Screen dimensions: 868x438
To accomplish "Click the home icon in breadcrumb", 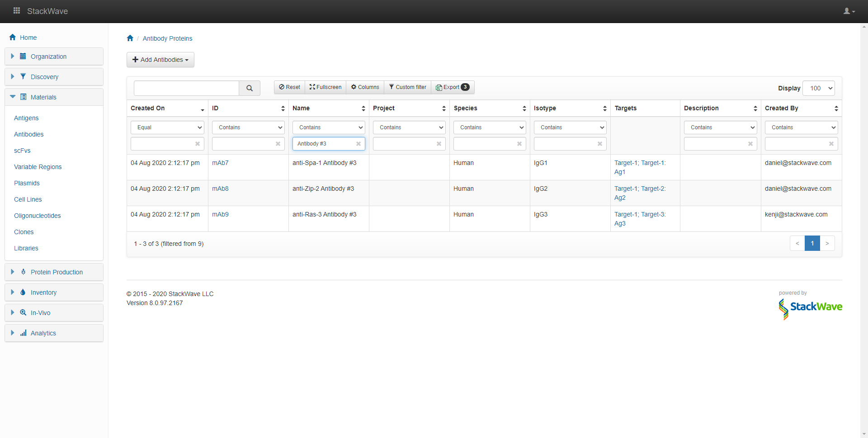I will pyautogui.click(x=130, y=38).
